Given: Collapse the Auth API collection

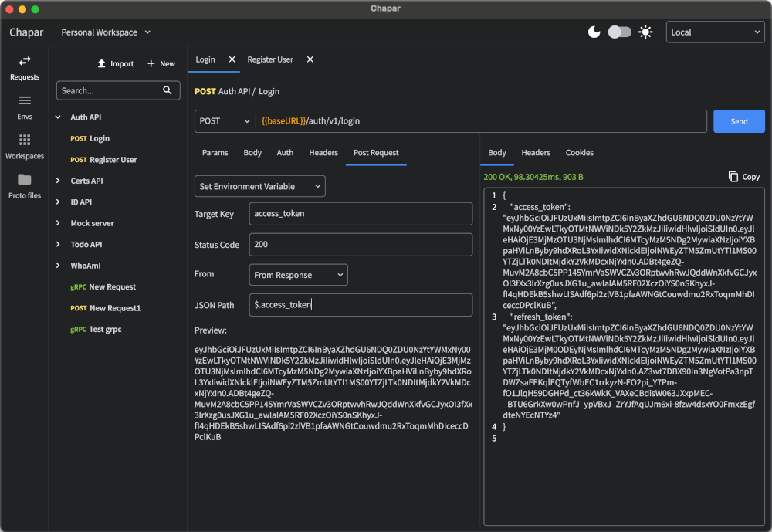Looking at the screenshot, I should pyautogui.click(x=58, y=117).
